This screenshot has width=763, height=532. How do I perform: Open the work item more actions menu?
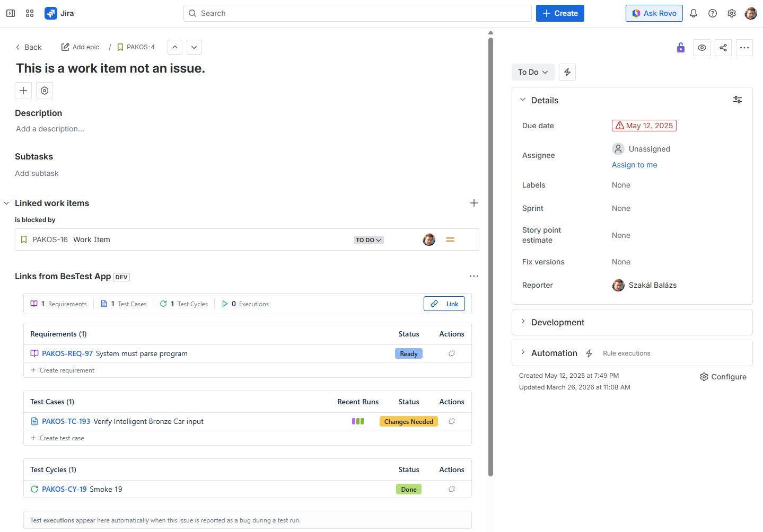(x=744, y=48)
